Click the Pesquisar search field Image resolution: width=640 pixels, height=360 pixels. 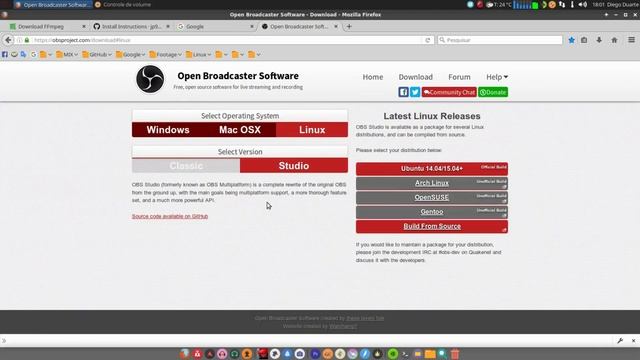(x=500, y=40)
